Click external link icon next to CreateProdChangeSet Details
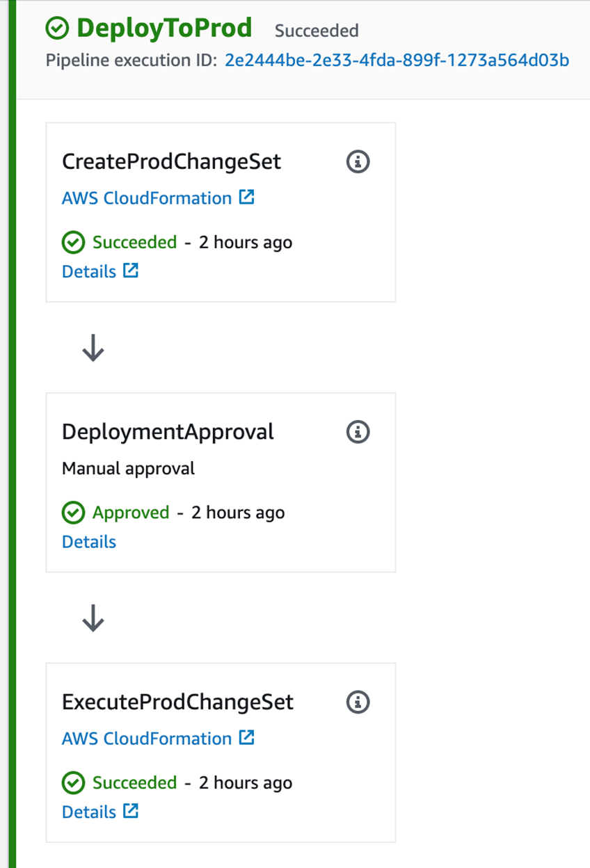The height and width of the screenshot is (868, 590). [x=130, y=271]
